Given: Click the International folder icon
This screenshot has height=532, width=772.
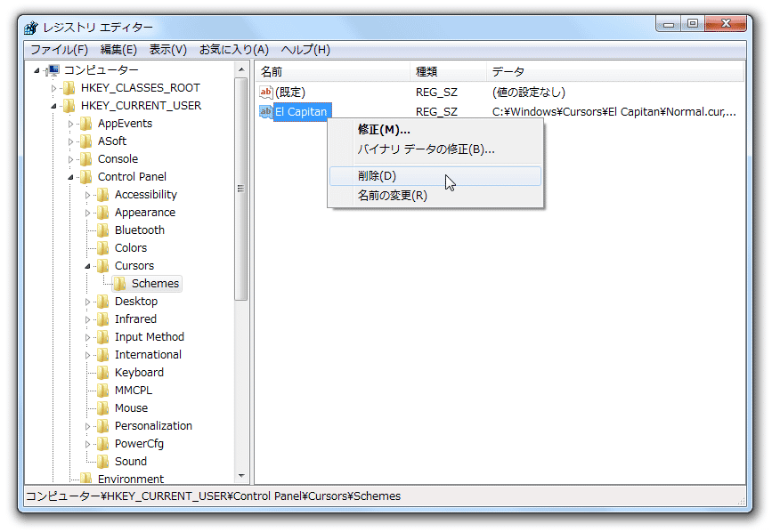Looking at the screenshot, I should pyautogui.click(x=103, y=354).
